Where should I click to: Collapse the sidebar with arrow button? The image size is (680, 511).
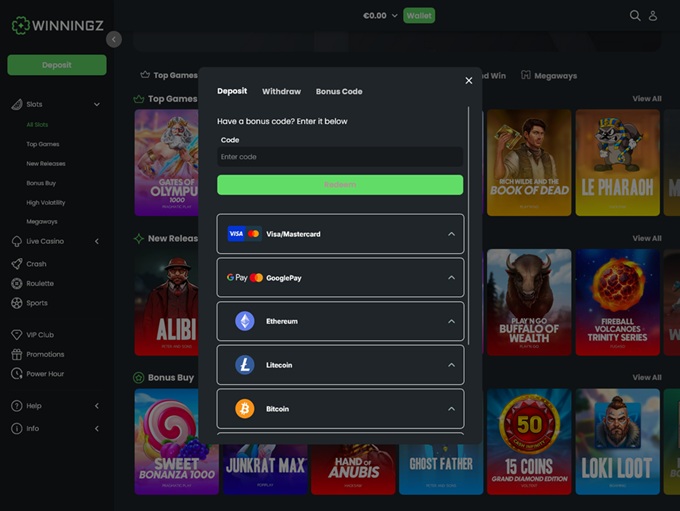[113, 39]
